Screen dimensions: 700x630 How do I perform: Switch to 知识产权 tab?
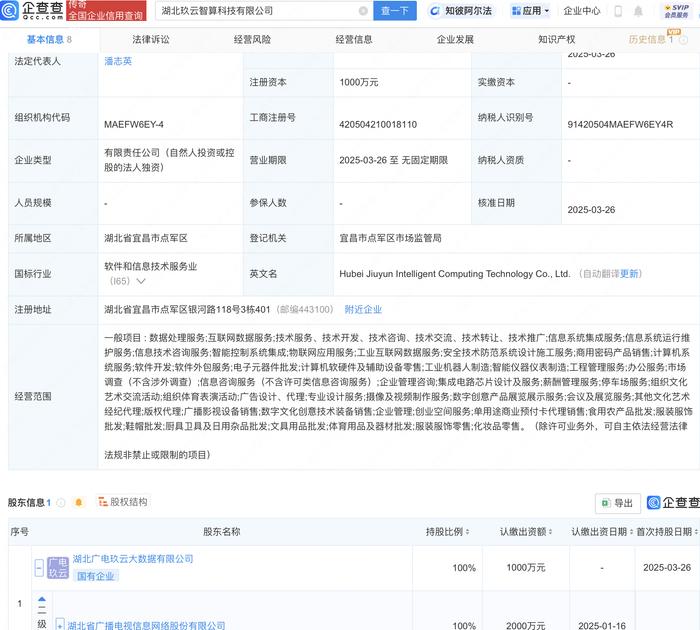point(557,39)
